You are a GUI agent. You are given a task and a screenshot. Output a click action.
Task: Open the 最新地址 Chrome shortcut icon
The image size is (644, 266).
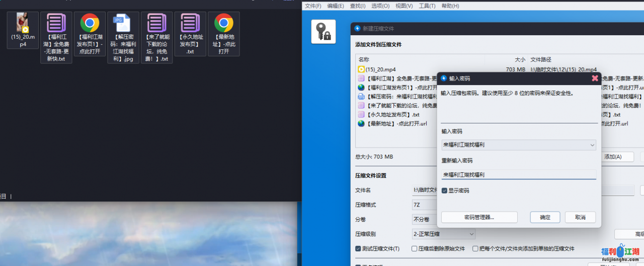[x=223, y=23]
